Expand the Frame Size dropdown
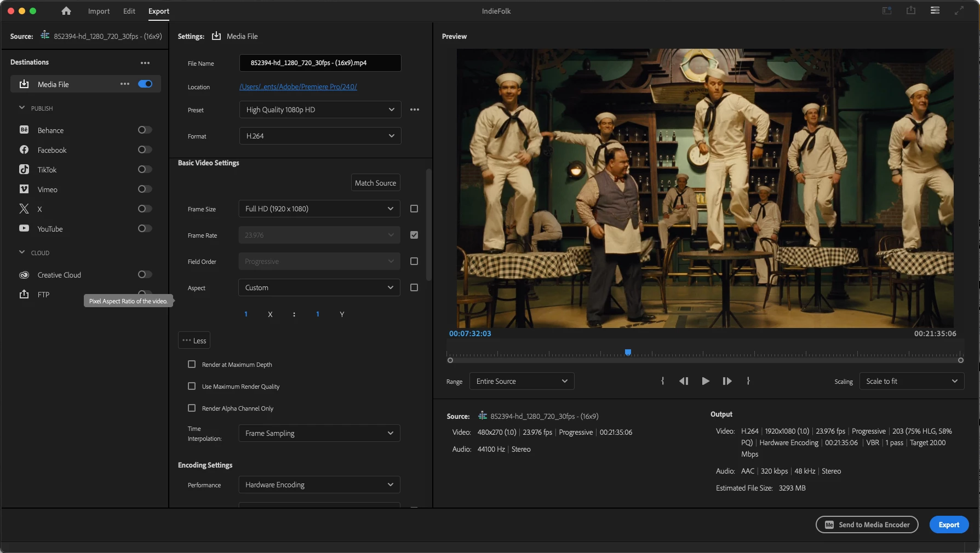This screenshot has height=553, width=980. tap(319, 209)
